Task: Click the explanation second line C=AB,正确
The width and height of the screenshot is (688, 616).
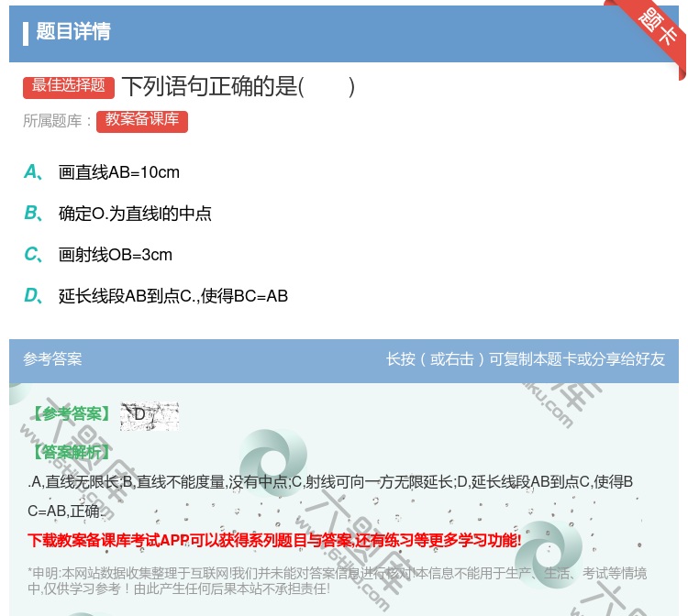Action: 65,511
